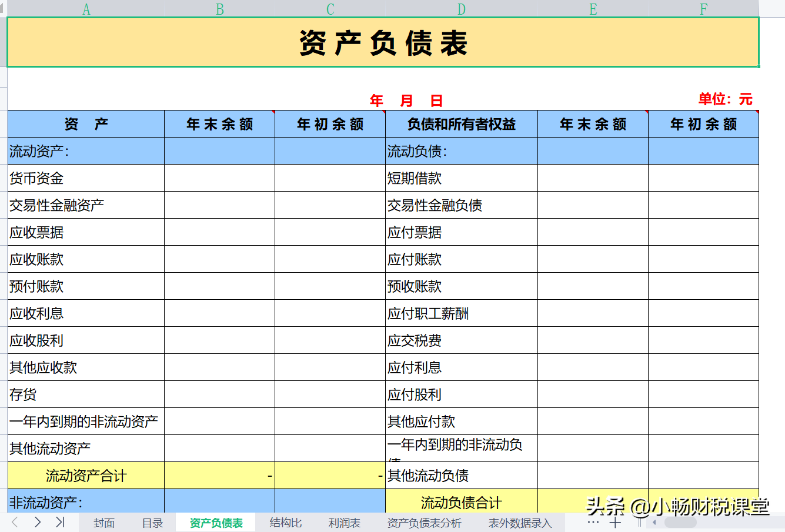Open the 表外数据录入 sheet tab
785x532 pixels.
point(520,523)
